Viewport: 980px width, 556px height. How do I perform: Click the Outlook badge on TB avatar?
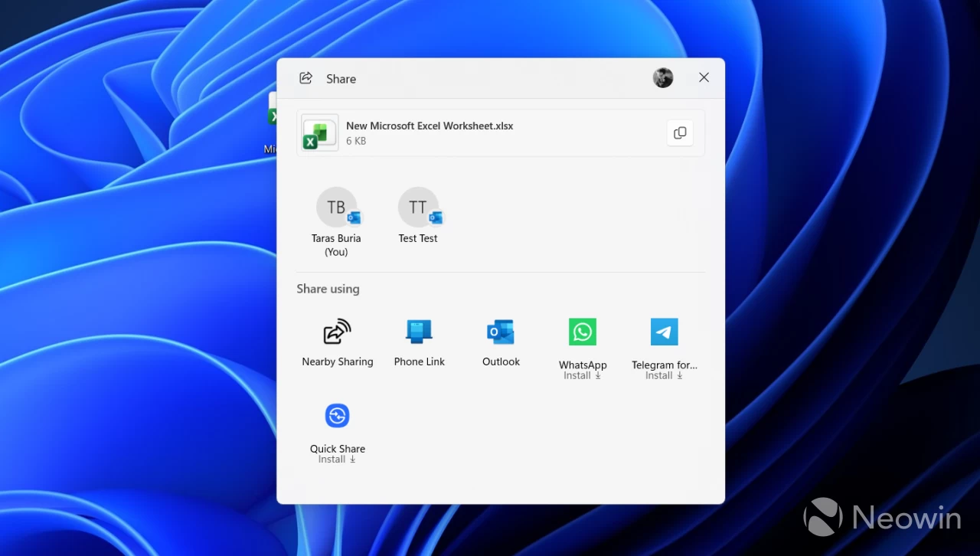tap(354, 218)
